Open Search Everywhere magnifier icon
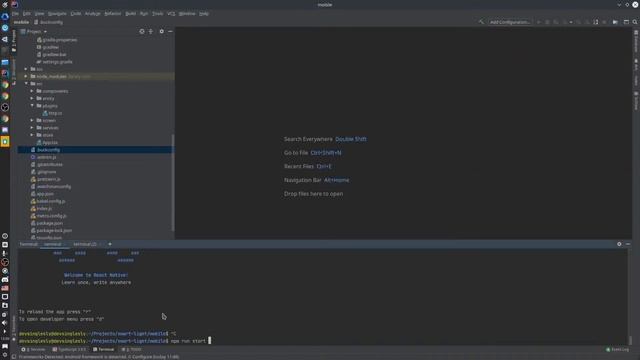Screen dimensions: 640x360 click(635, 22)
